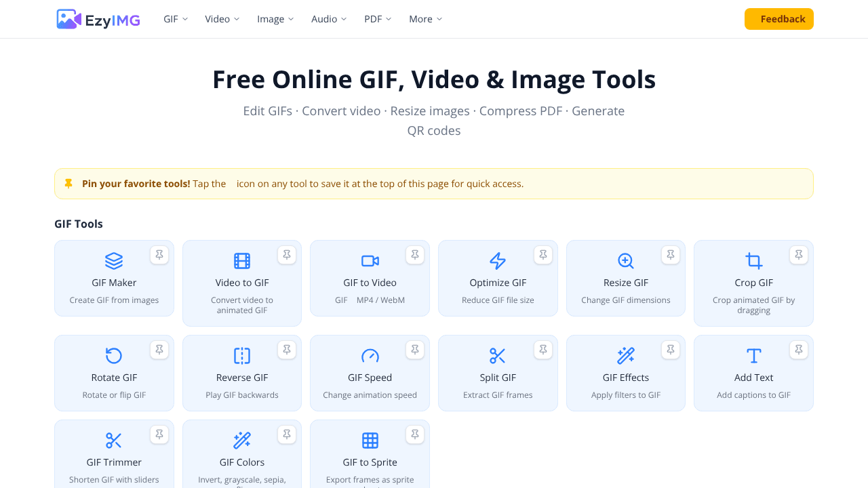This screenshot has width=868, height=488.
Task: Select the Crop GIF crop icon
Action: click(753, 261)
